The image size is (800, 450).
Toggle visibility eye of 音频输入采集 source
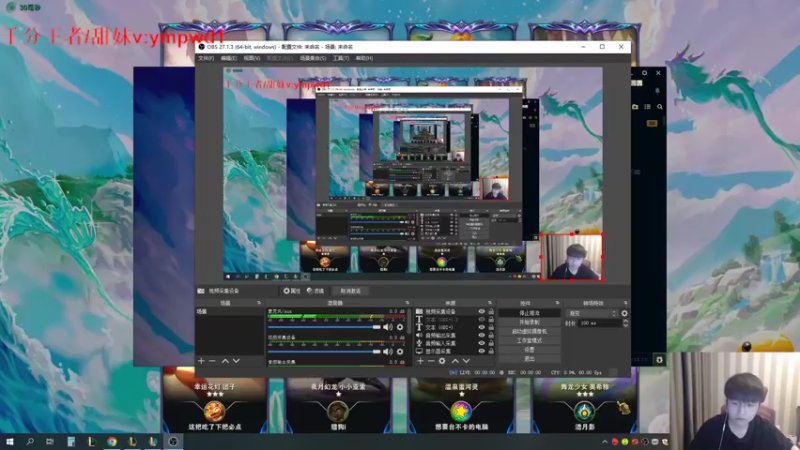point(481,343)
